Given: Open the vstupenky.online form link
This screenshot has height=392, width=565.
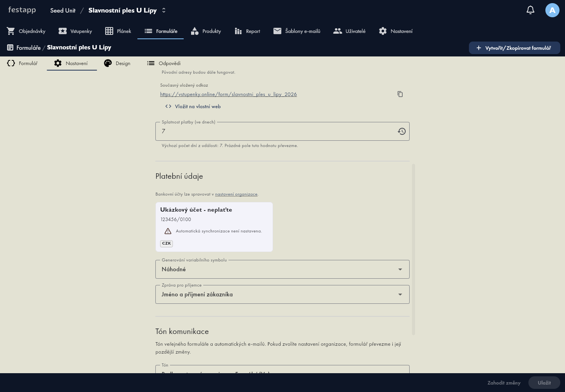Looking at the screenshot, I should click(228, 94).
